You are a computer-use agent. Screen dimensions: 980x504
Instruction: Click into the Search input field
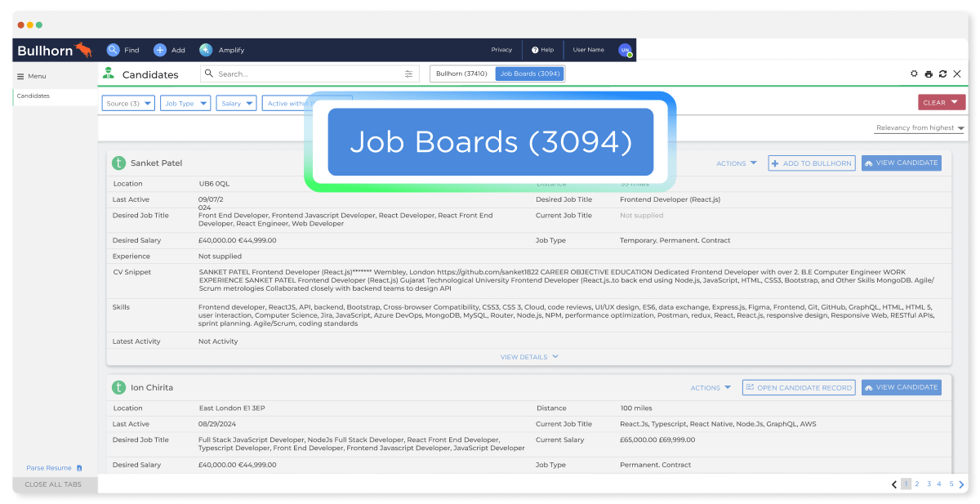pos(310,74)
